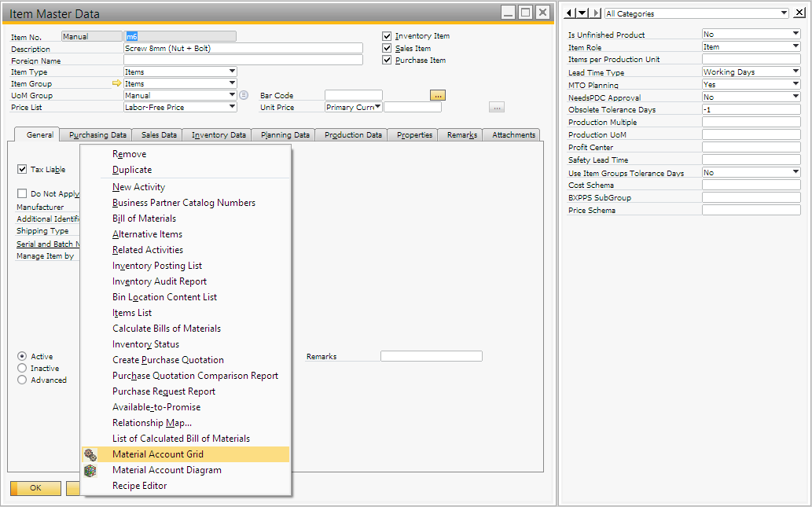Click the round icon beside UoM Group

[x=244, y=95]
